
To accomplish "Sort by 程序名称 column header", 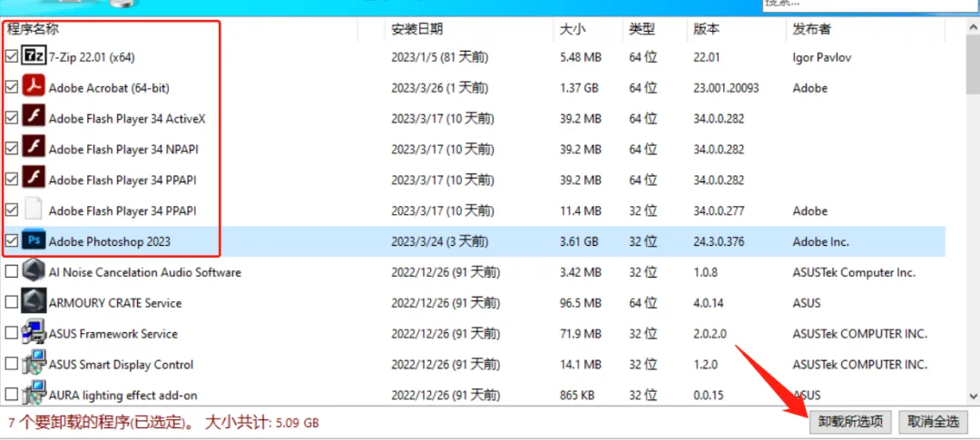I will tap(33, 29).
